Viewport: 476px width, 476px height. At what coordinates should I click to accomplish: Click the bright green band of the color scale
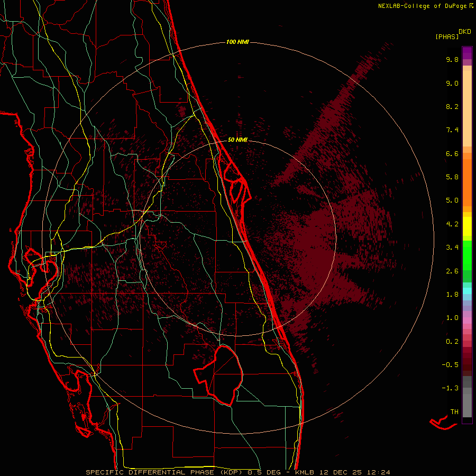467,255
